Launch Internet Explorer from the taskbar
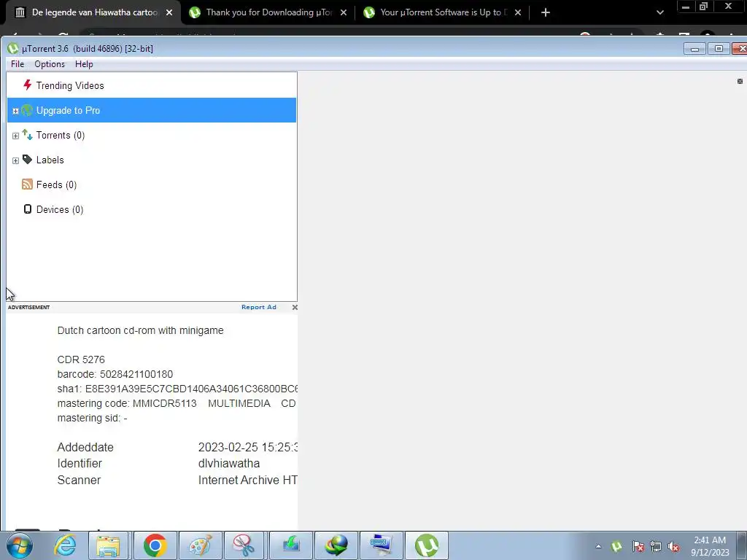Screen dimensions: 747x560 (65, 545)
